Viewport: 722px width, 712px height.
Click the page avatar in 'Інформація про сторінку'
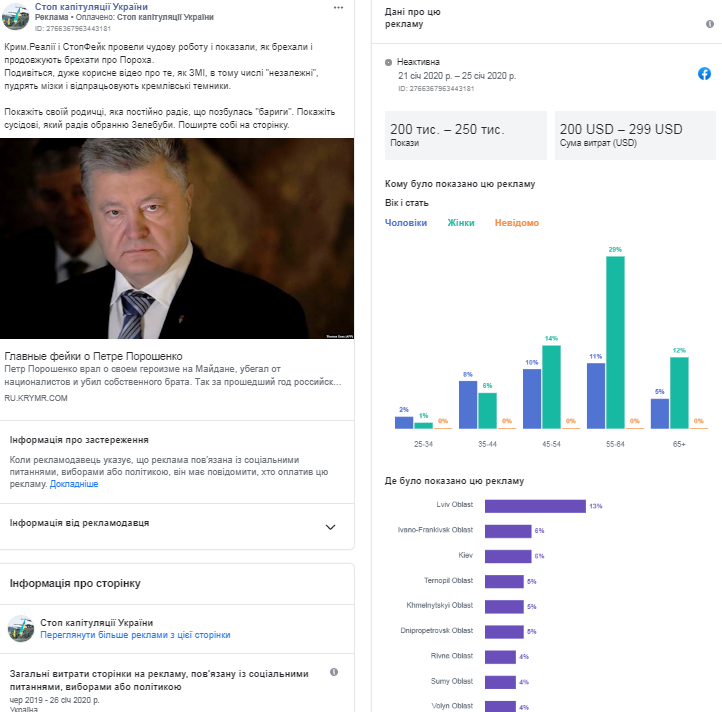[20, 628]
